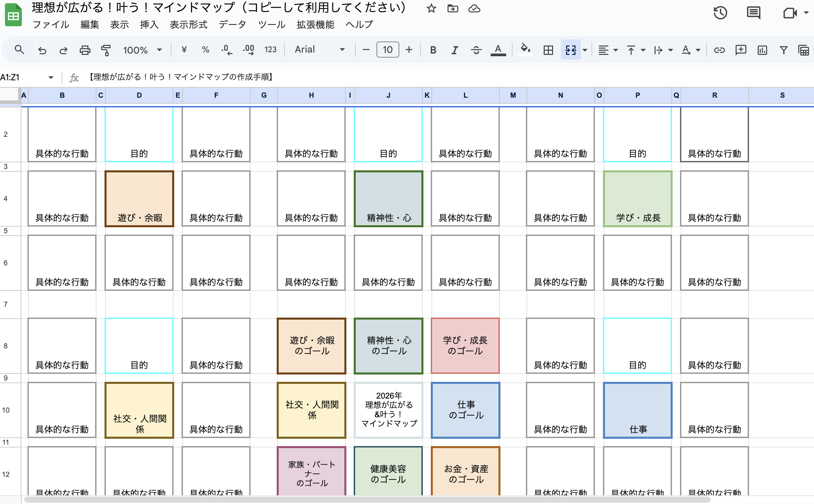Click the print icon
Screen dimensions: 814x504
85,50
